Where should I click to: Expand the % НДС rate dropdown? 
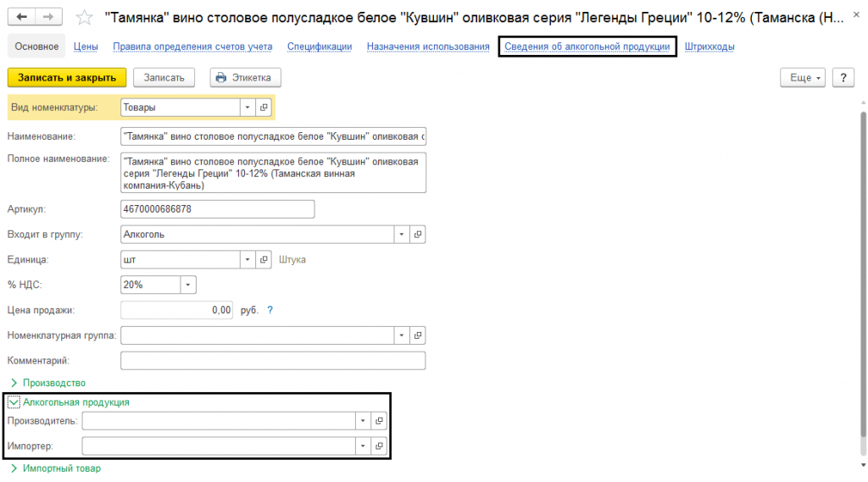coord(188,285)
